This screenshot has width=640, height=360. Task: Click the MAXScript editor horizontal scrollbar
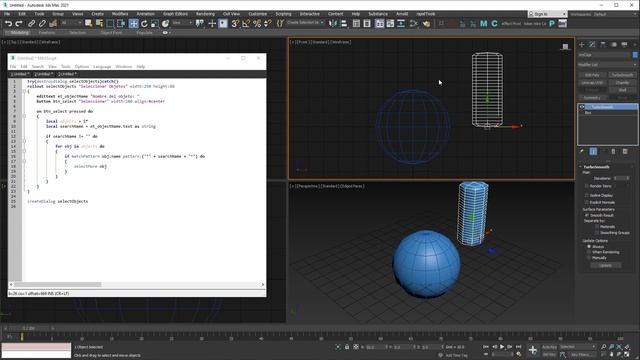click(x=58, y=284)
